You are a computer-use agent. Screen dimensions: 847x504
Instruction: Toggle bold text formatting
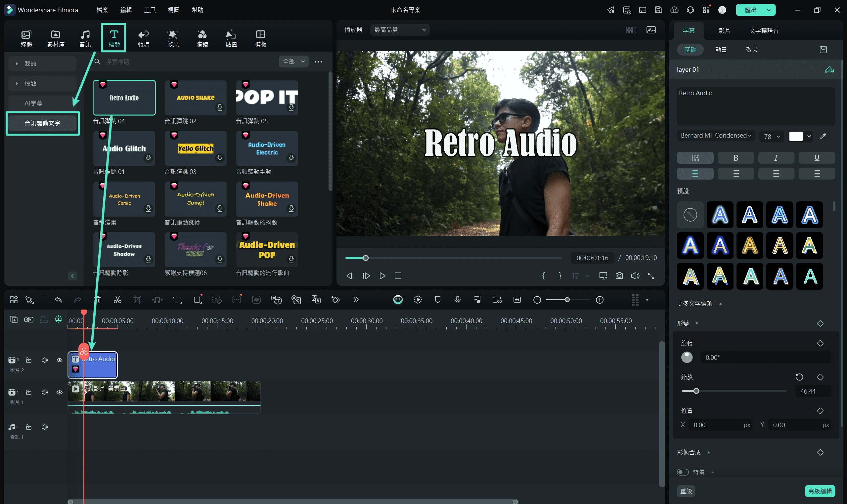coord(736,158)
